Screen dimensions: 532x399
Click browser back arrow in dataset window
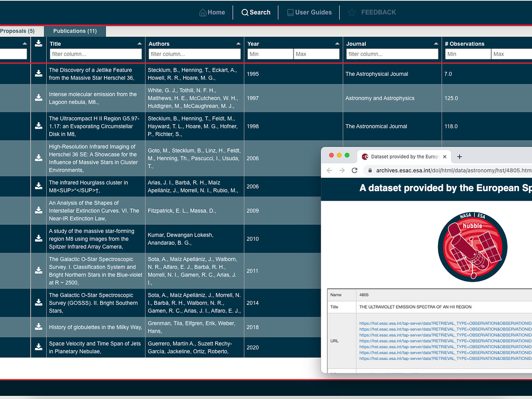329,170
